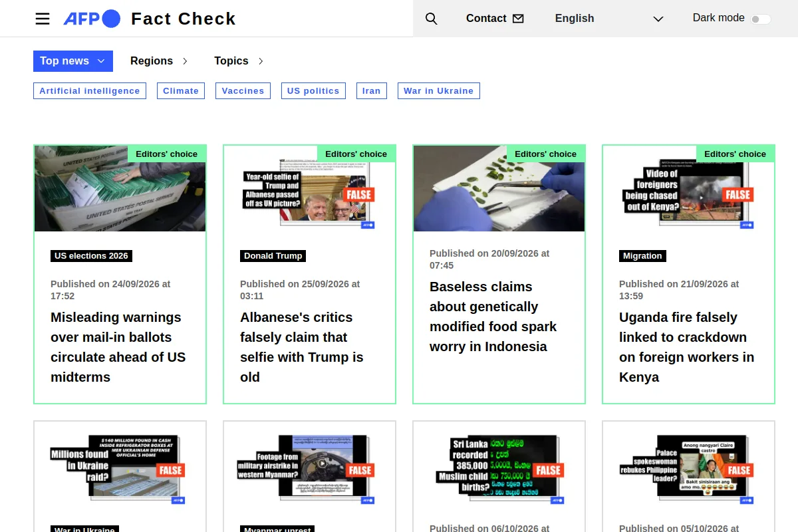
Task: Click 'Published on 24/09/2026 at 17:52' date
Action: [x=110, y=290]
